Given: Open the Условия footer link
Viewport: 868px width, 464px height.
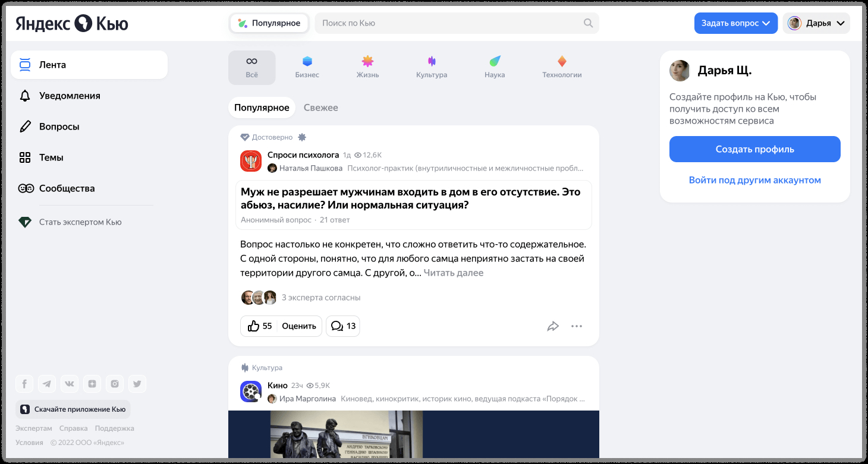Looking at the screenshot, I should [x=29, y=443].
